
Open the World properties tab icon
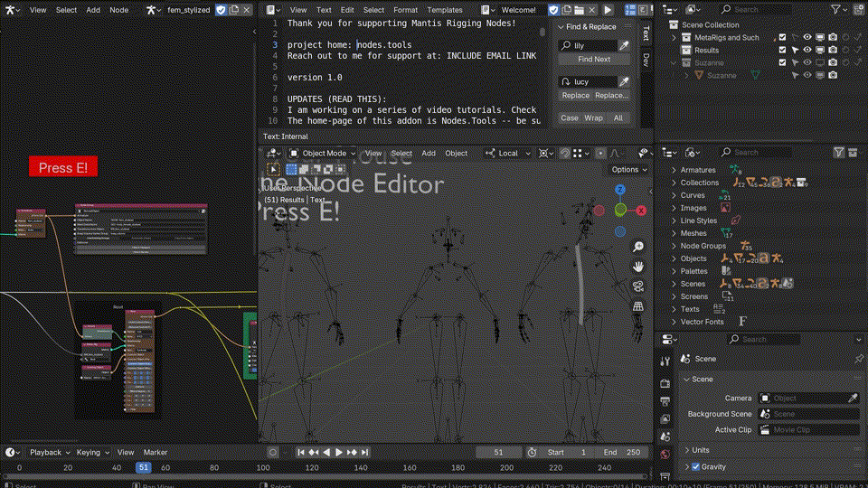[665, 455]
